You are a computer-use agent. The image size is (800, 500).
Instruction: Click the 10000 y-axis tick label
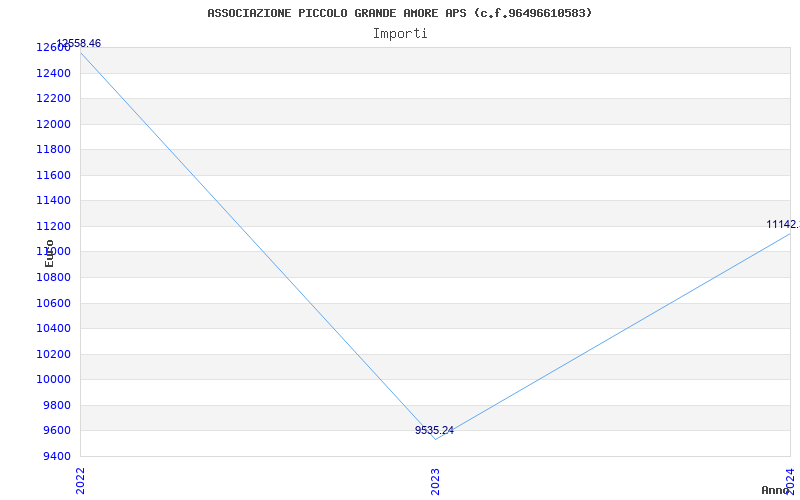coord(53,380)
